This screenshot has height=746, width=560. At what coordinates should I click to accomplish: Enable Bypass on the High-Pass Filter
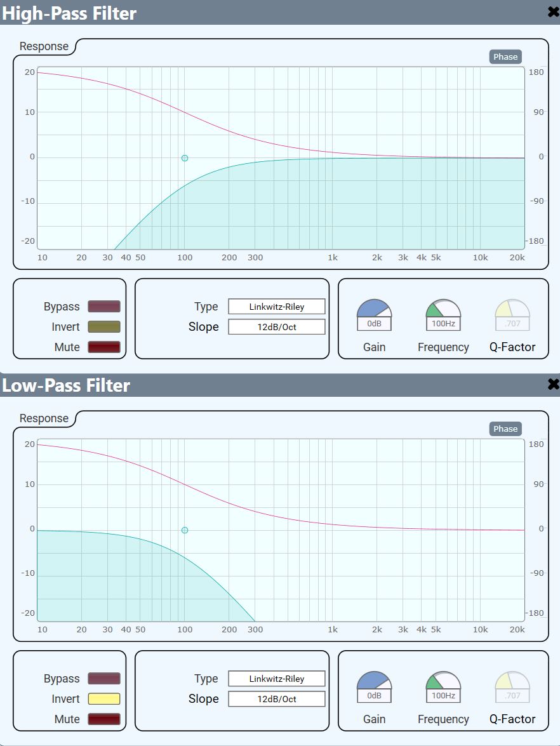click(x=104, y=307)
